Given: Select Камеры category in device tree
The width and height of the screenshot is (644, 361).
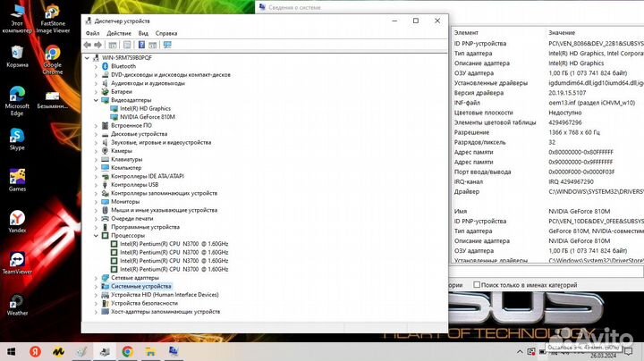Looking at the screenshot, I should click(x=121, y=150).
